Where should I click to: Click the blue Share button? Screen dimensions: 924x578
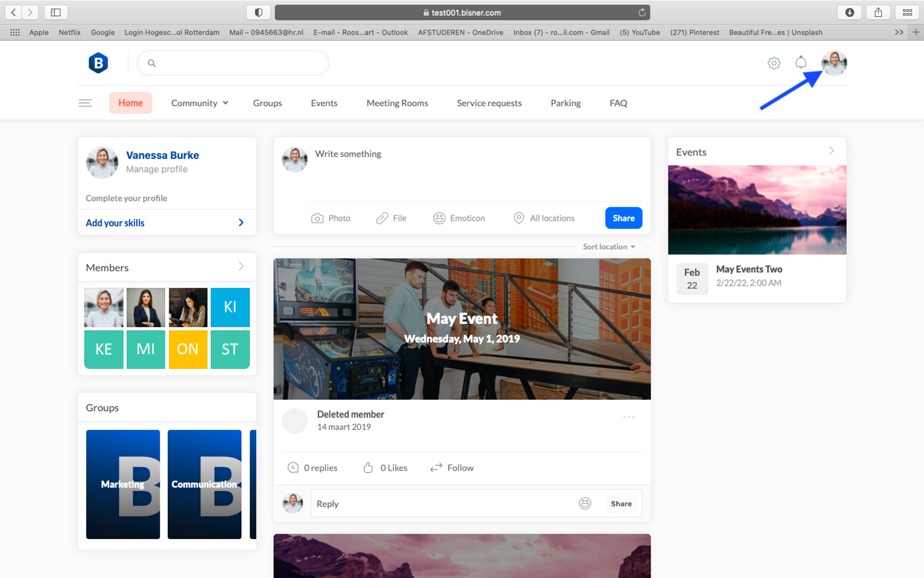pos(624,218)
